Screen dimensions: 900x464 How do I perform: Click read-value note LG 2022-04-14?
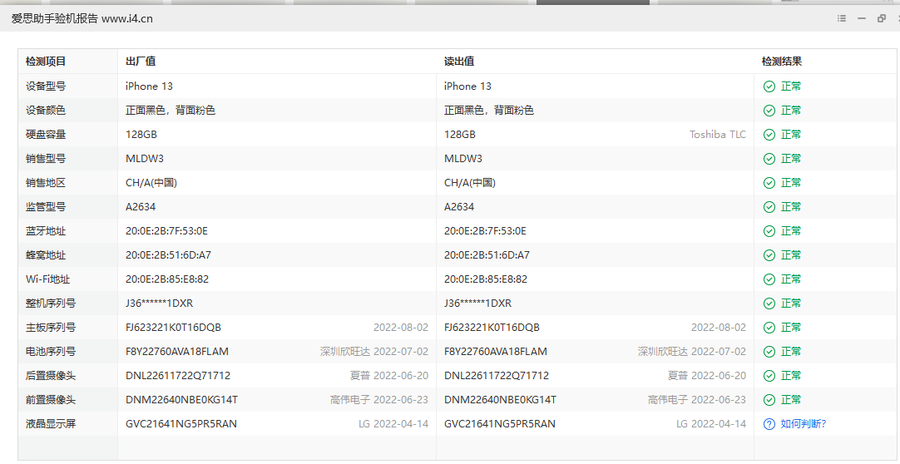(x=711, y=424)
